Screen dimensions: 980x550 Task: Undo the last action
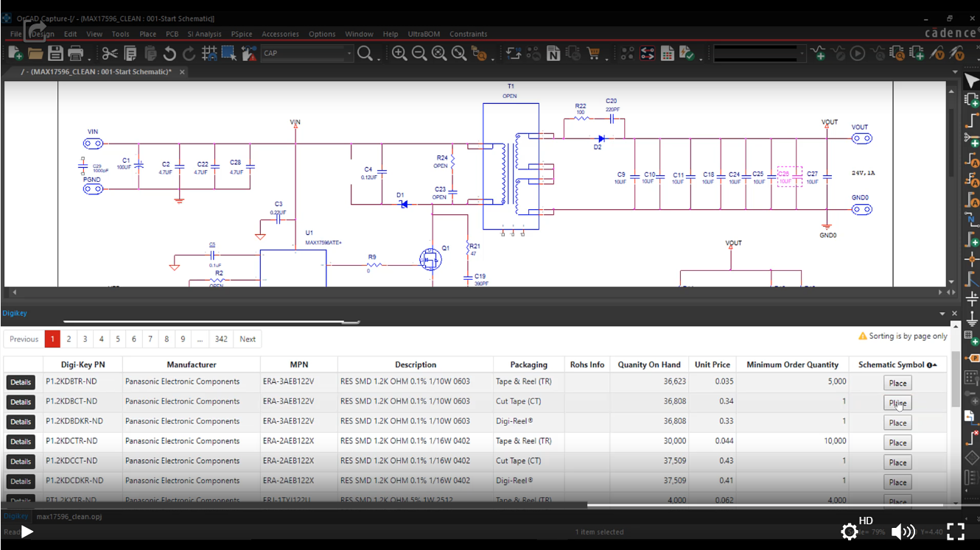point(169,53)
